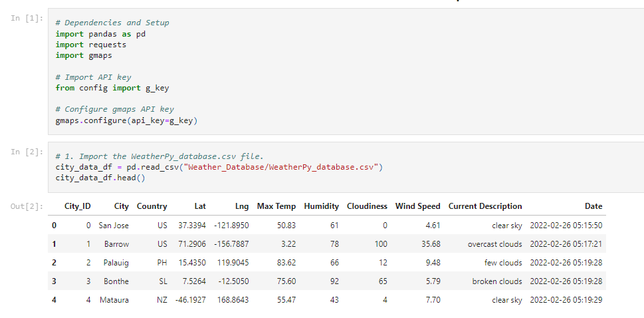Click the 'few clouds' description cell

tap(503, 263)
